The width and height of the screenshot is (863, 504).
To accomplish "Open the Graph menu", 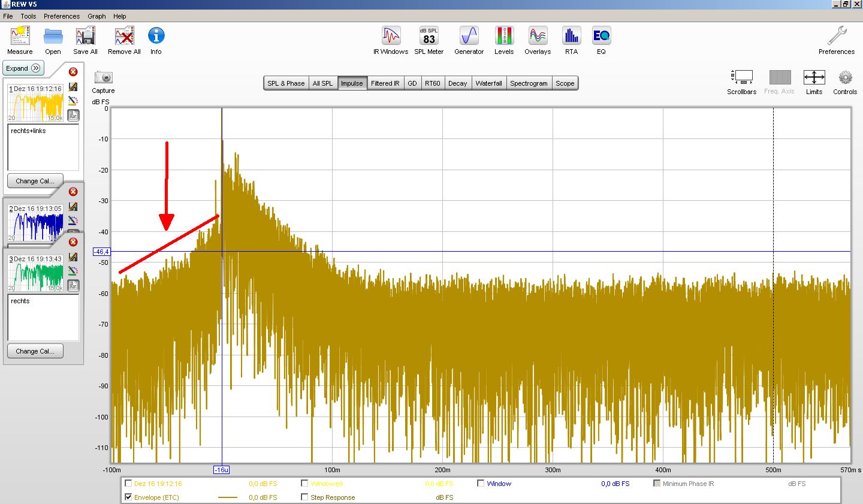I will (x=96, y=16).
